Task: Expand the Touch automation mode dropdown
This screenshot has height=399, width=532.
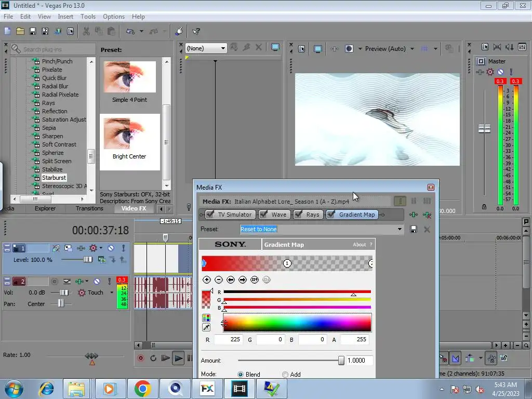Action: tap(112, 292)
